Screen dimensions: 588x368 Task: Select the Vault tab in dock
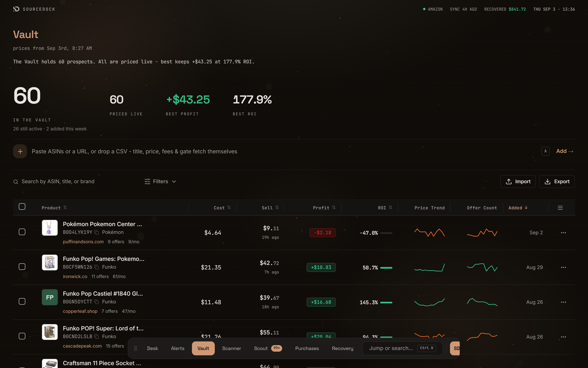click(203, 348)
